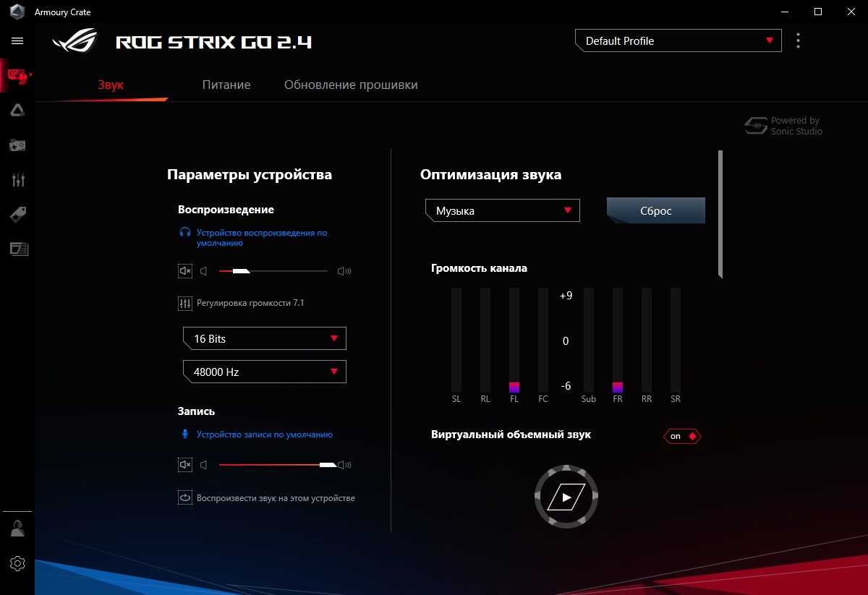868x595 pixels.
Task: Open the news sidebar icon
Action: point(18,249)
